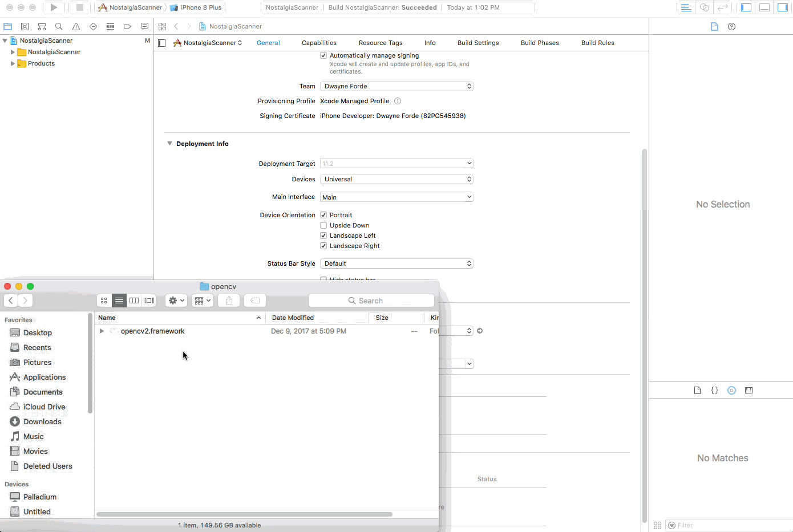Expand opencv2.framework row in Finder
The image size is (793, 532).
102,331
